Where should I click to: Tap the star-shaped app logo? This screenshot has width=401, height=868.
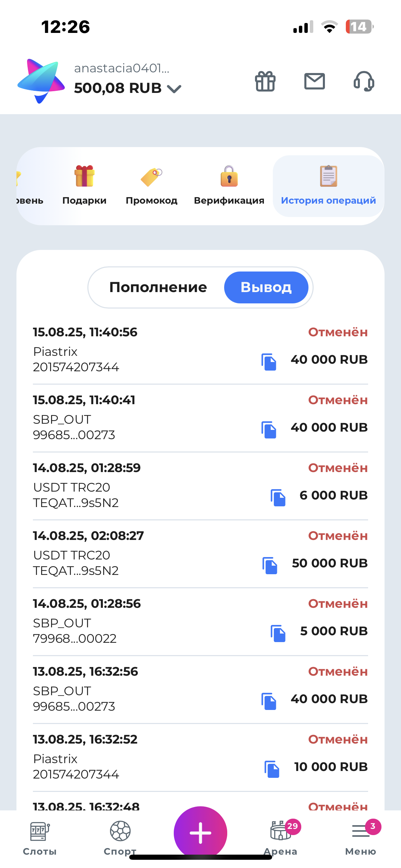[41, 81]
